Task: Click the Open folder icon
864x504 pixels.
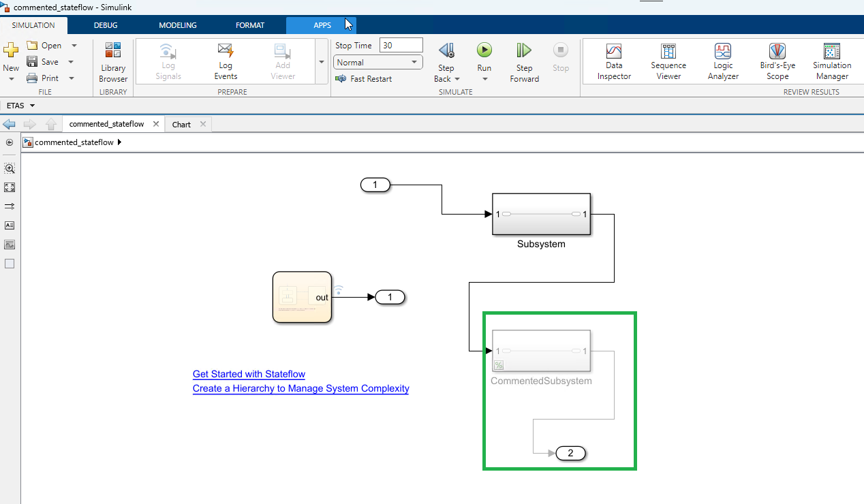Action: coord(32,46)
